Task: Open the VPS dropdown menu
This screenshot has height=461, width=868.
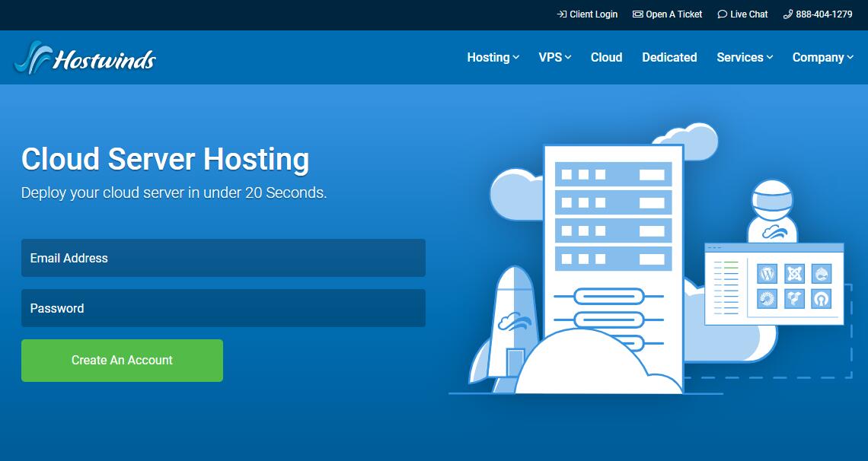Action: [x=554, y=57]
